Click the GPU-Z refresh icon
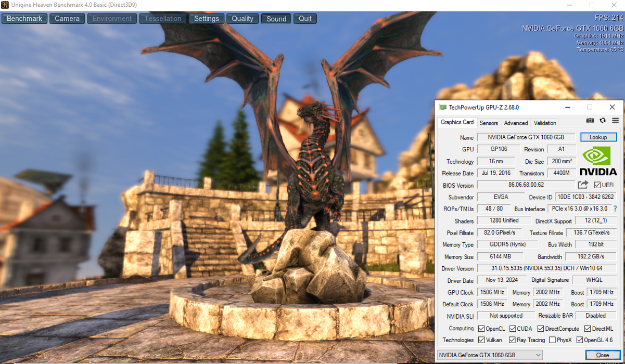 (603, 120)
